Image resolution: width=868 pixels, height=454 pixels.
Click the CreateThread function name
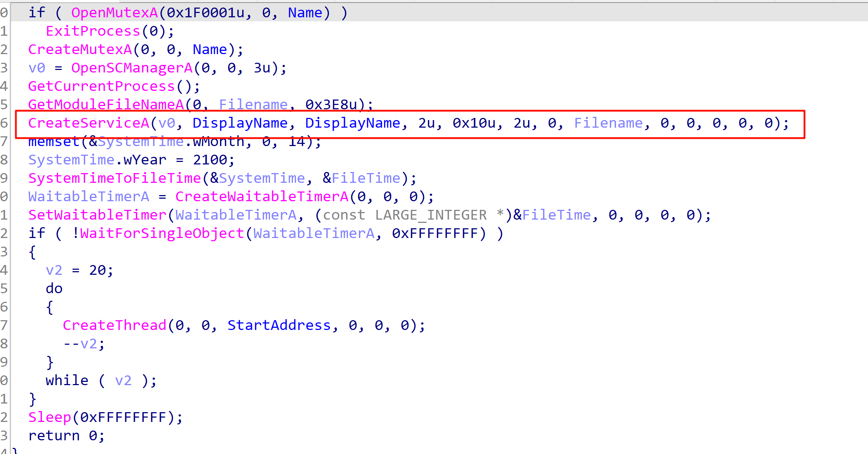click(115, 325)
